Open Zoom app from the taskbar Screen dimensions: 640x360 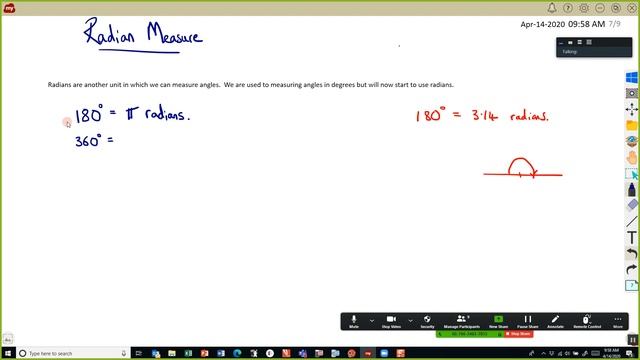384,353
